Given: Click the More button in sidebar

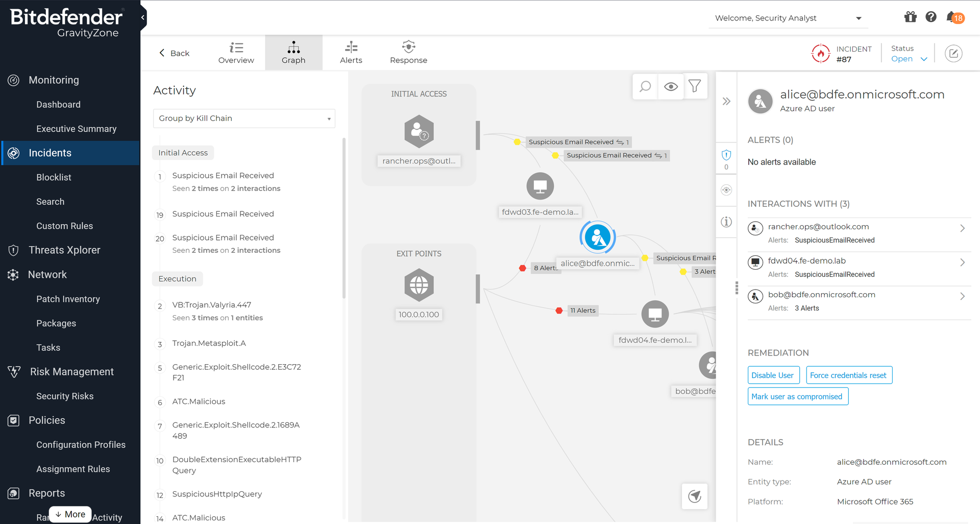Looking at the screenshot, I should (x=70, y=514).
